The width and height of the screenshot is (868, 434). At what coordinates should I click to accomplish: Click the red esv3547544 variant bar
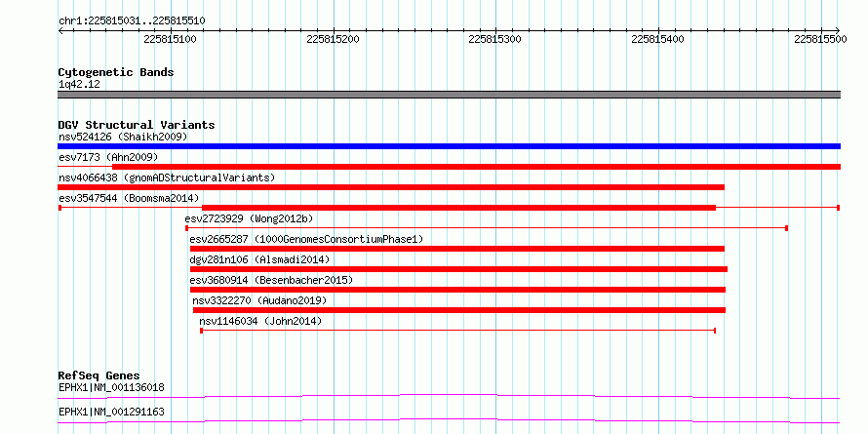449,208
